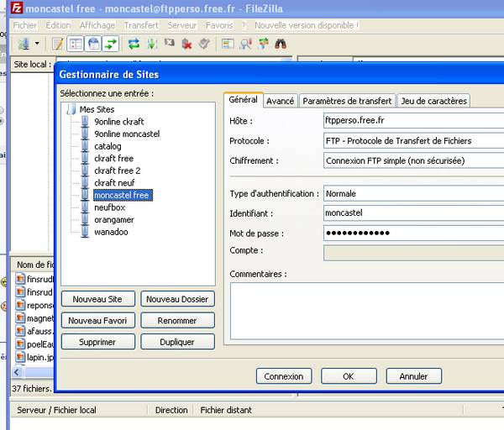Open the Transfert menu
Image resolution: width=504 pixels, height=430 pixels.
(x=141, y=25)
